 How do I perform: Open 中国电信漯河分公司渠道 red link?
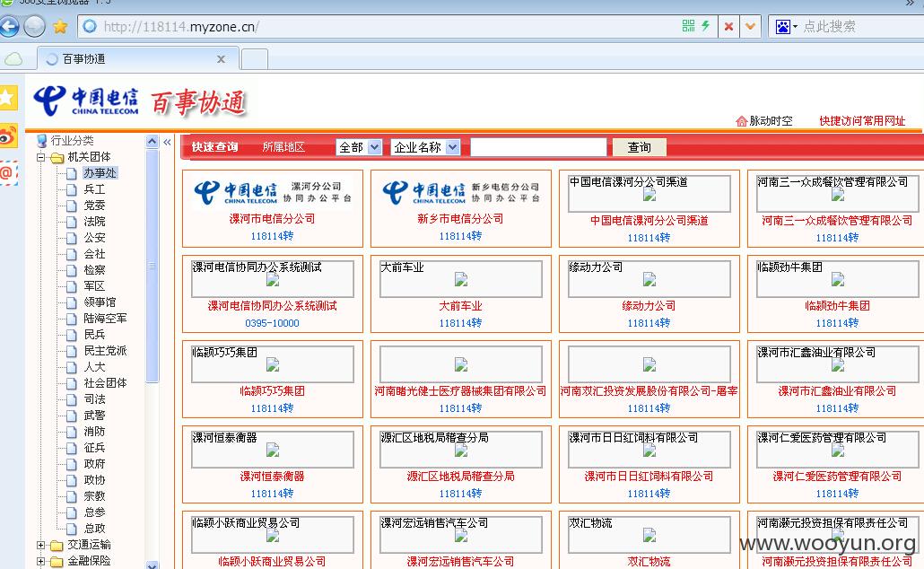649,221
